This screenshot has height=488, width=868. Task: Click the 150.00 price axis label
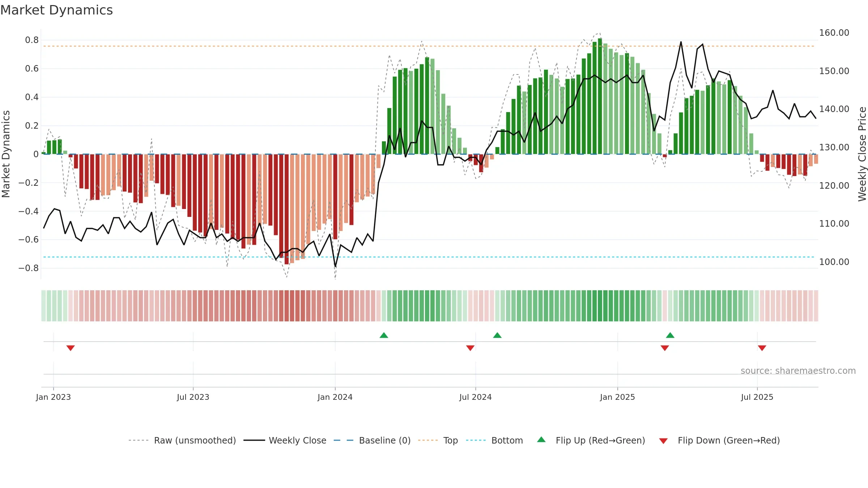pyautogui.click(x=834, y=71)
